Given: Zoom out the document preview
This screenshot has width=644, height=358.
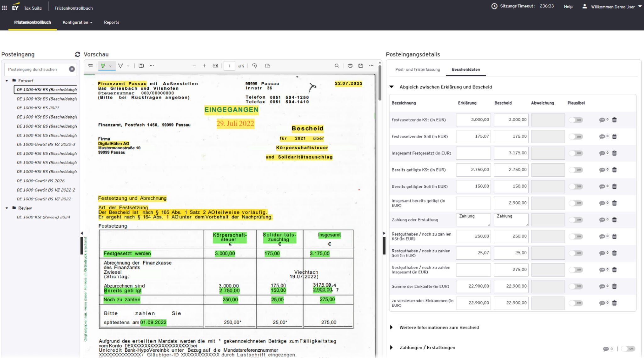Looking at the screenshot, I should click(x=194, y=66).
